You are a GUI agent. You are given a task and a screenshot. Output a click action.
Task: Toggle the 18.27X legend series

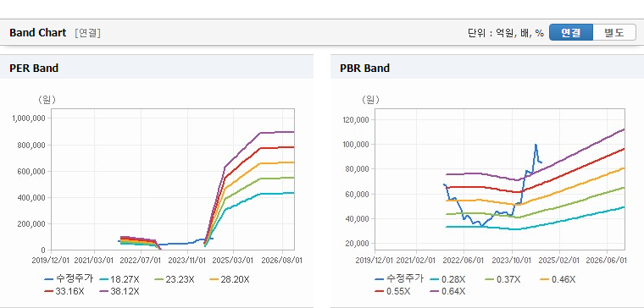tap(120, 279)
